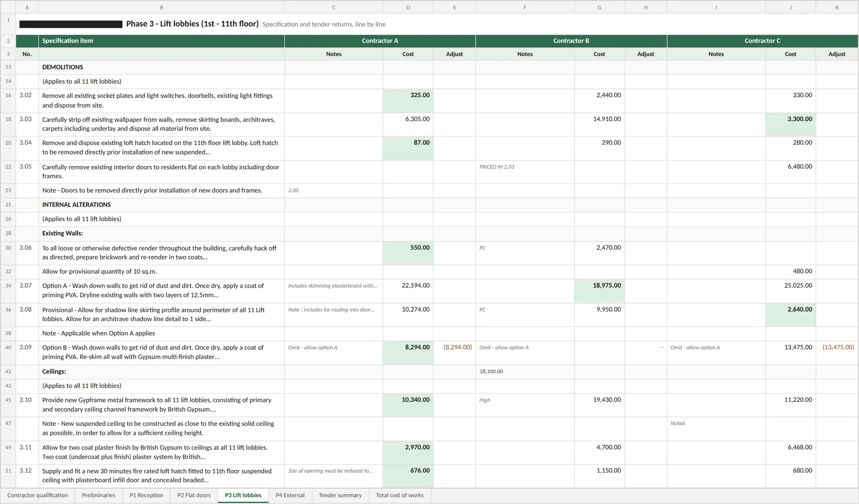This screenshot has width=859, height=504.
Task: Select Contractor B cost 14,910.00 cell
Action: point(599,124)
